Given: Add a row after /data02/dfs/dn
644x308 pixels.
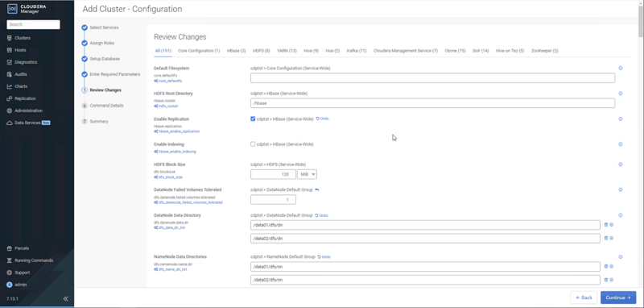Looking at the screenshot, I should 611,238.
